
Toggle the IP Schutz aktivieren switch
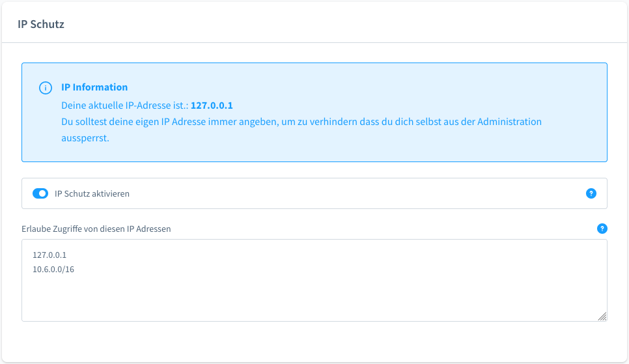(40, 193)
